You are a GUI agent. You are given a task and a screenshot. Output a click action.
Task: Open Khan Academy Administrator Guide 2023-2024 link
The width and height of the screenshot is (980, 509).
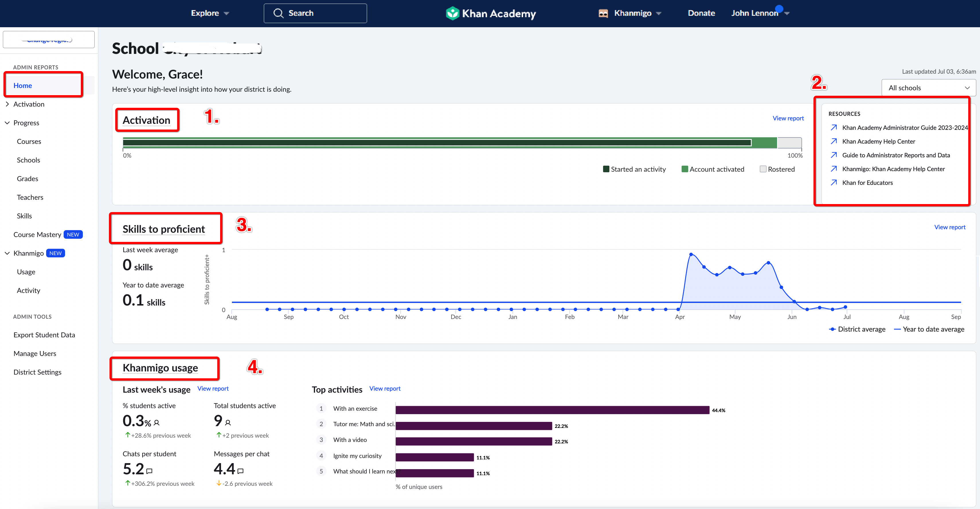tap(905, 128)
